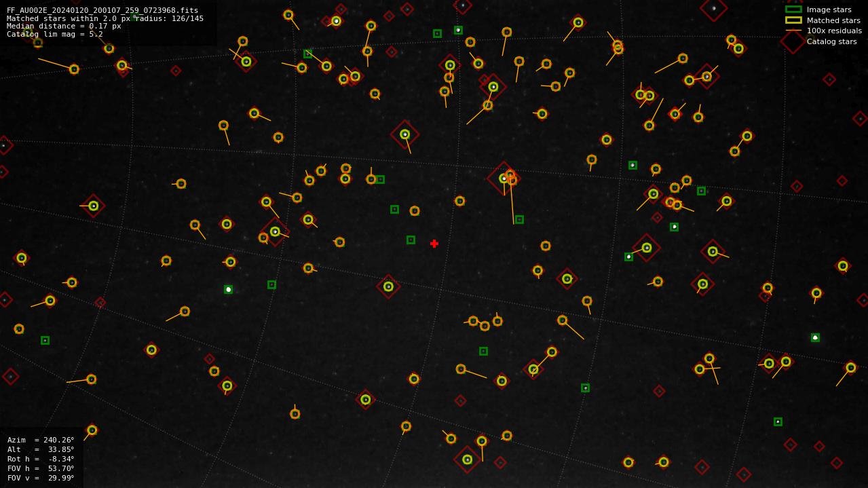
Task: Click the 'Catalog lim mag = 5.2' text
Action: pos(55,34)
